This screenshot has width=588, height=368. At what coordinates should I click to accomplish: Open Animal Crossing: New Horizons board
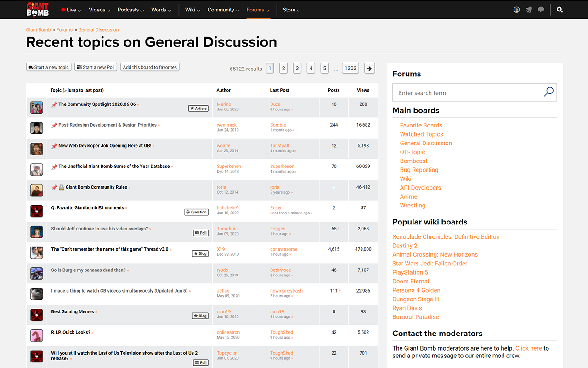pos(435,254)
